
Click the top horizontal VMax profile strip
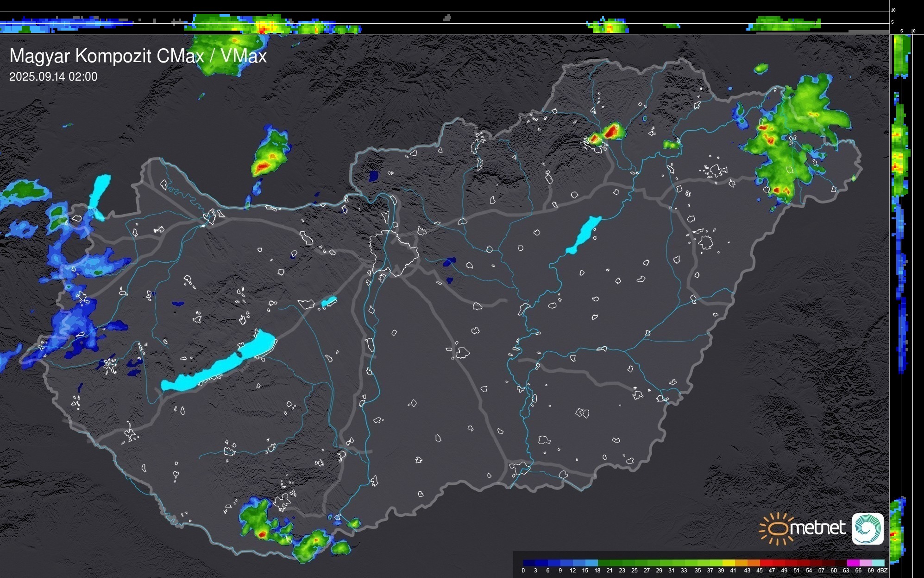pos(445,23)
